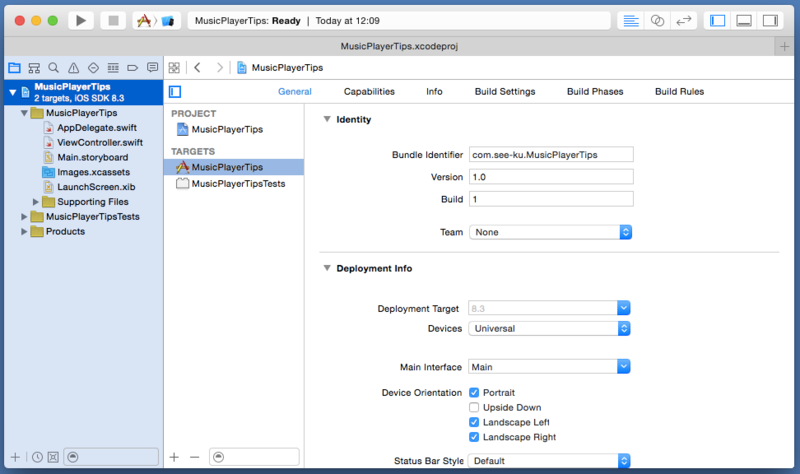Open the related items grid menu

pos(174,67)
